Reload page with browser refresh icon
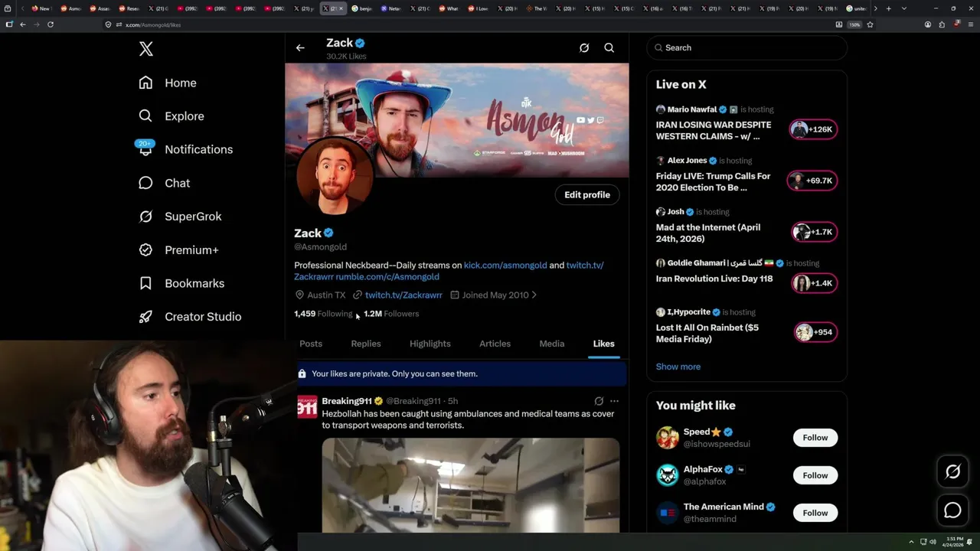This screenshot has width=980, height=551. point(51,24)
